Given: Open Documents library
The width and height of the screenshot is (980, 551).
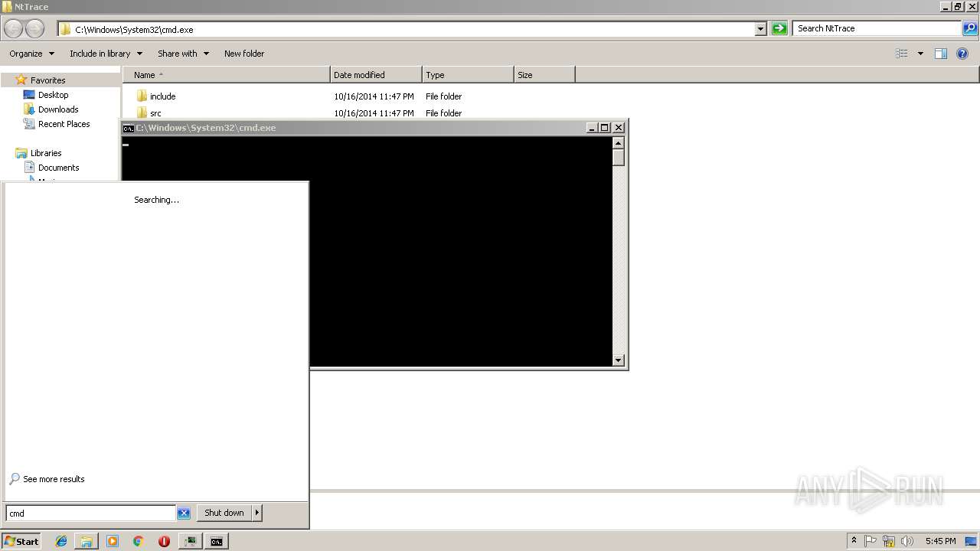Looking at the screenshot, I should coord(58,168).
